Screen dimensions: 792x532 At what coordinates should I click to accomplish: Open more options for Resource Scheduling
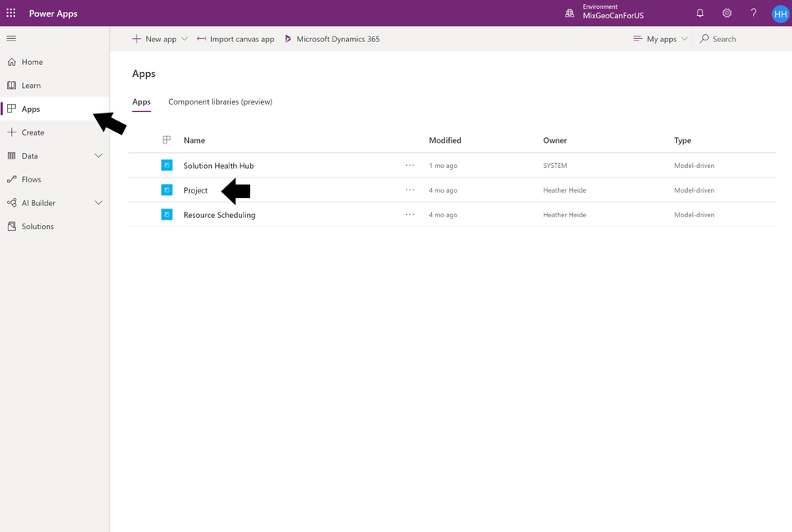click(x=409, y=215)
